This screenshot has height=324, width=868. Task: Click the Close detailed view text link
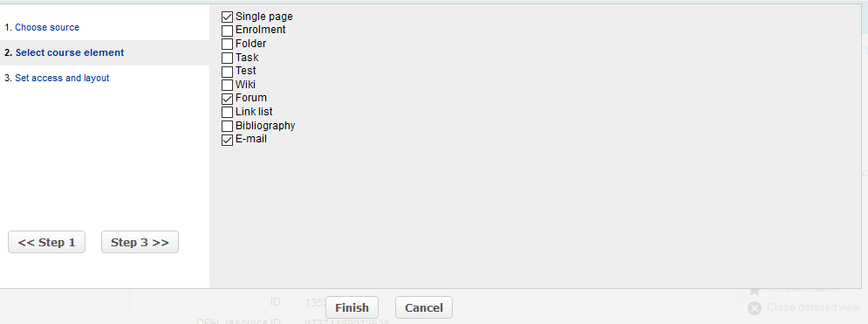click(x=813, y=307)
